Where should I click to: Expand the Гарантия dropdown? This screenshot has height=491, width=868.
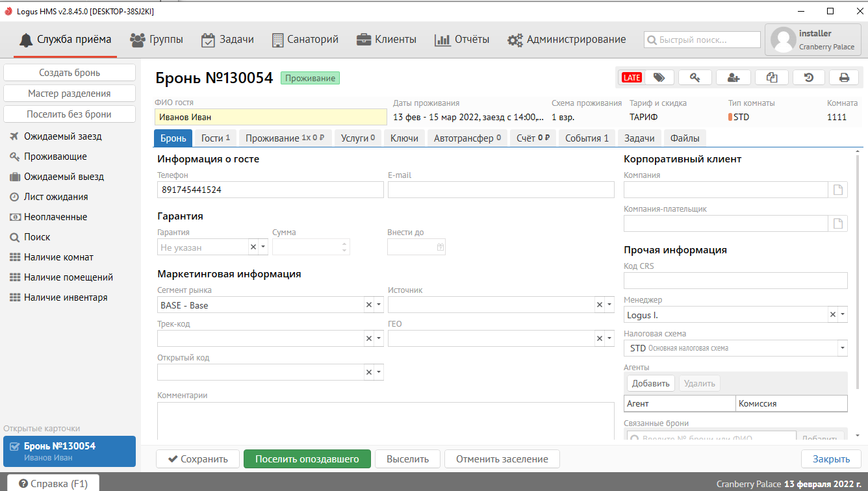(263, 247)
